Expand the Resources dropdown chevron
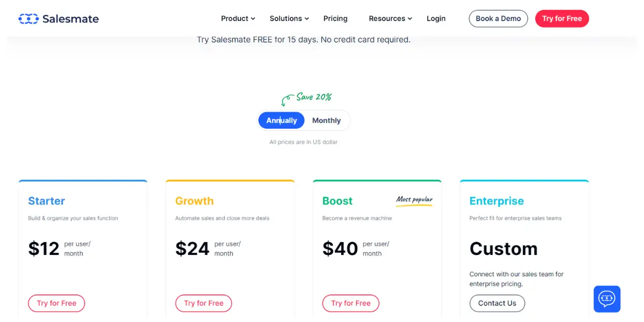This screenshot has width=644, height=322. coord(410,19)
